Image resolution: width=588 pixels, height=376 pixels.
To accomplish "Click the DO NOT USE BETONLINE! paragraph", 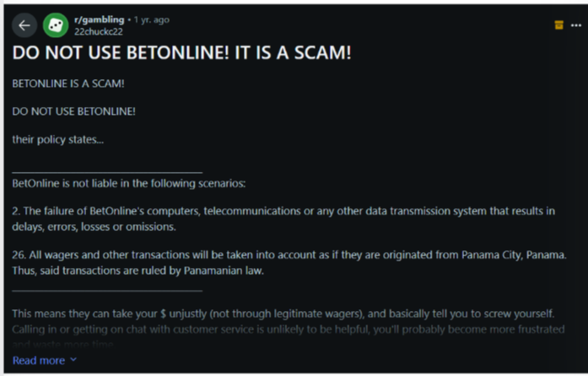I will point(74,111).
